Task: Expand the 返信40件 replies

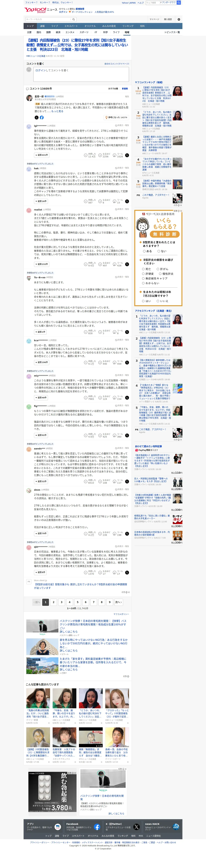Action: (x=41, y=398)
